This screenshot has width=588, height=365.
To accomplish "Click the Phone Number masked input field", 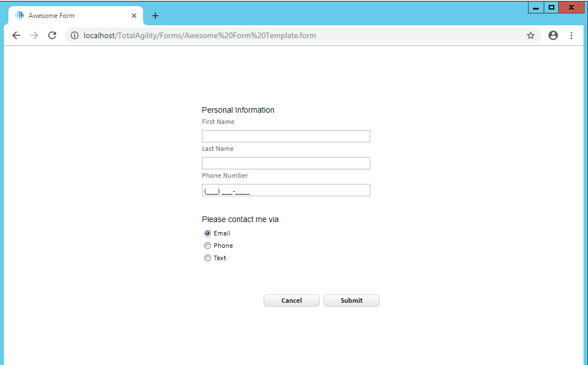I will tap(286, 190).
